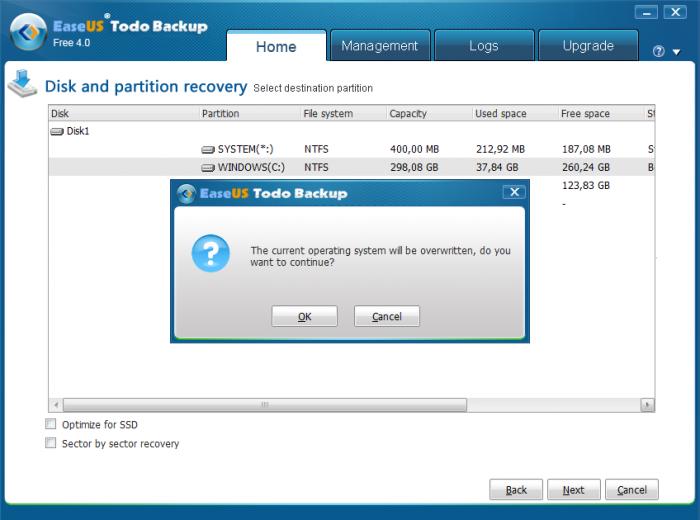Close the EaseUS Todo Backup dialog

514,192
